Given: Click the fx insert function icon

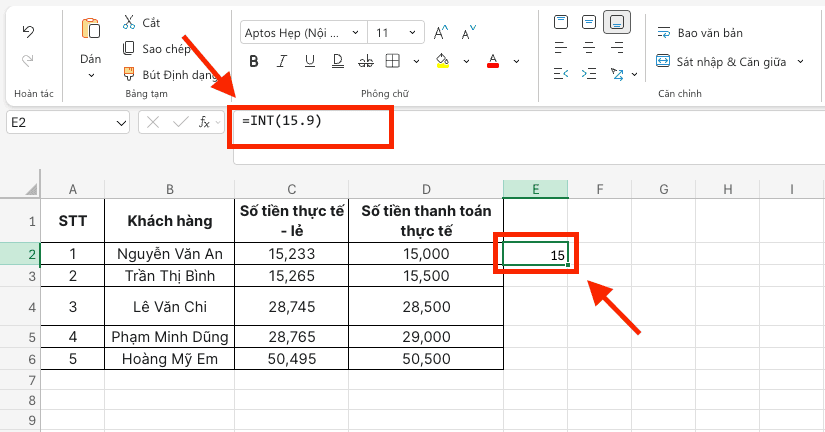Looking at the screenshot, I should (204, 123).
